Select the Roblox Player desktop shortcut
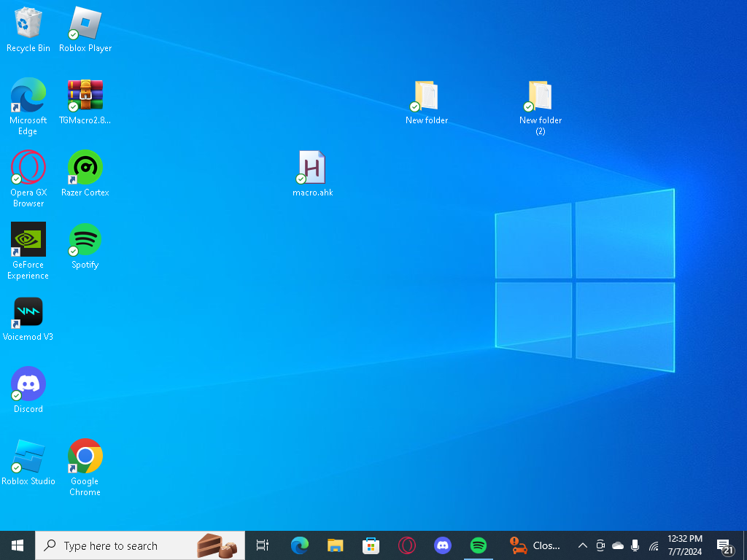Screen dimensions: 747x560 (85, 23)
